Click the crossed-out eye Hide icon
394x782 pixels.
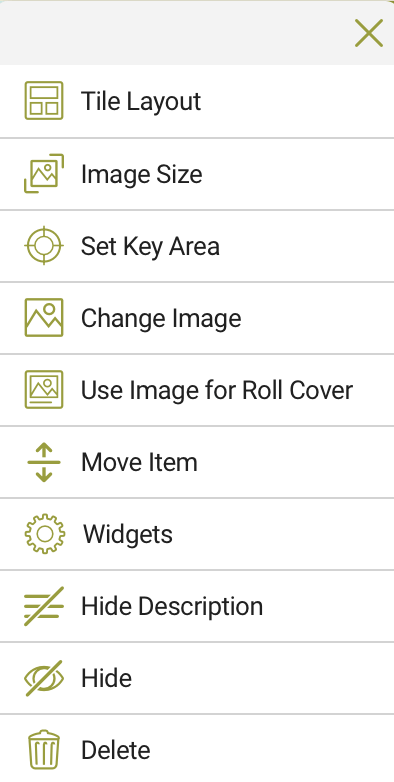click(44, 678)
